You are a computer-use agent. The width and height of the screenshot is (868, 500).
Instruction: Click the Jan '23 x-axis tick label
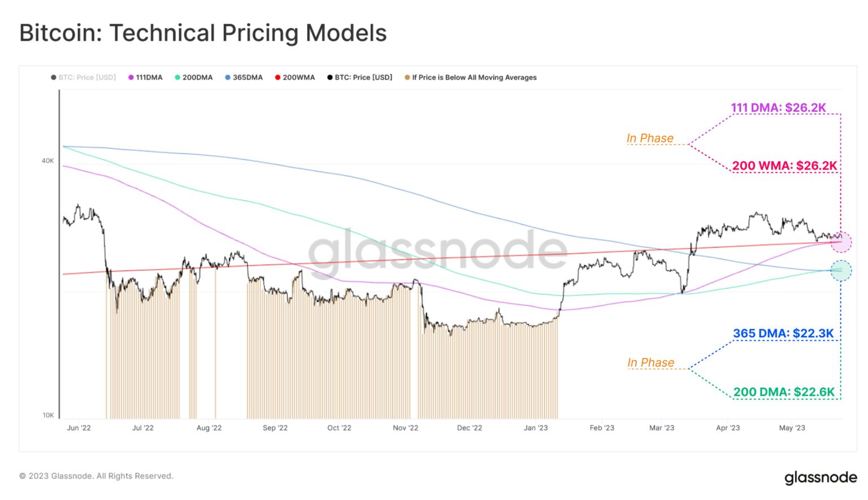536,428
